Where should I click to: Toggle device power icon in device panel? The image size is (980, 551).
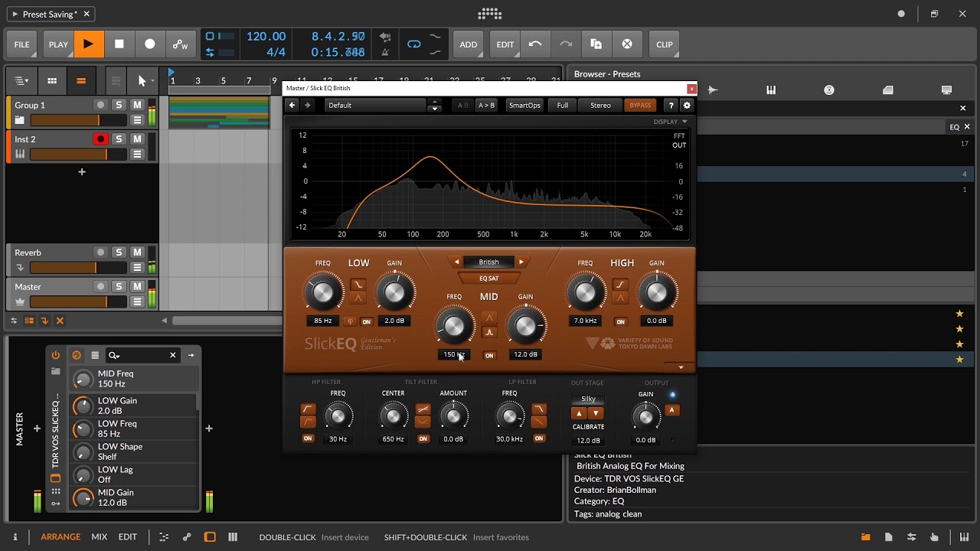pos(55,355)
